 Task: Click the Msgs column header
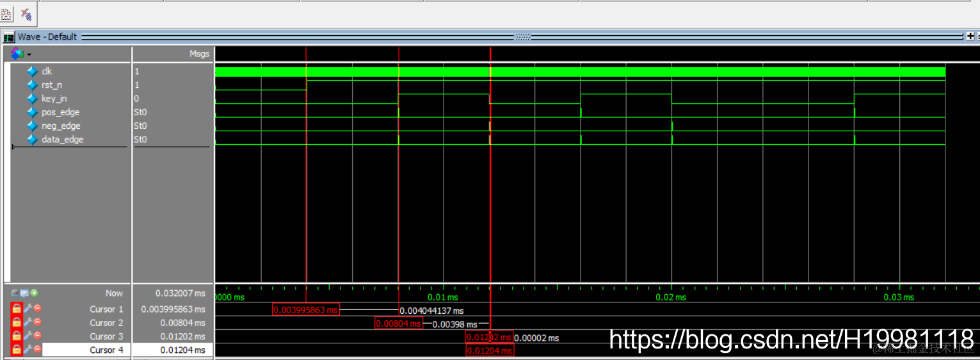coord(199,54)
